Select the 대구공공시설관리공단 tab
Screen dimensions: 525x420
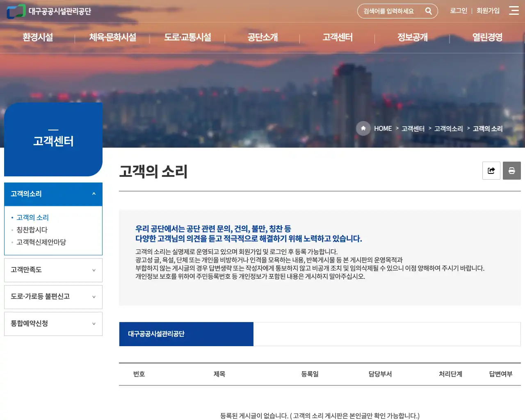(186, 334)
